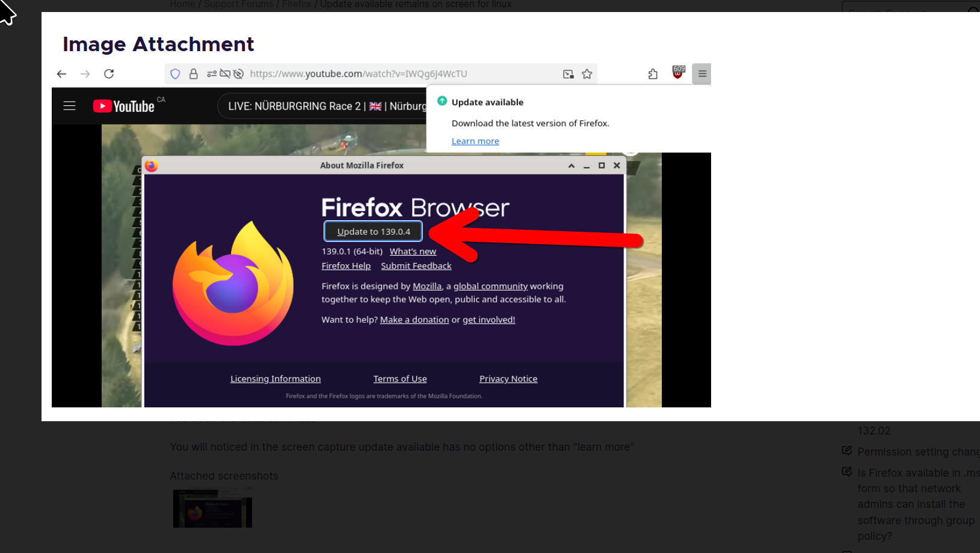Open the Home breadcrumb link

click(x=182, y=5)
